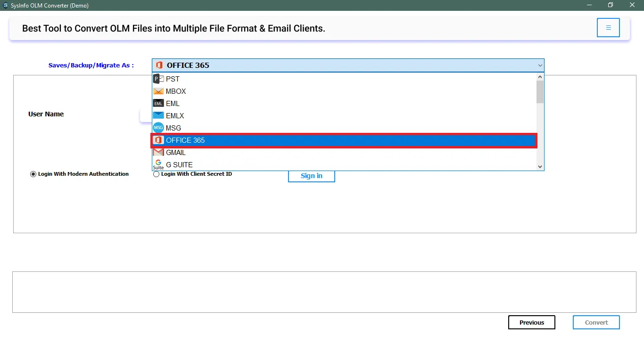Screen dimensions: 644x343
Task: Choose GMAIL from the format list
Action: tap(176, 153)
